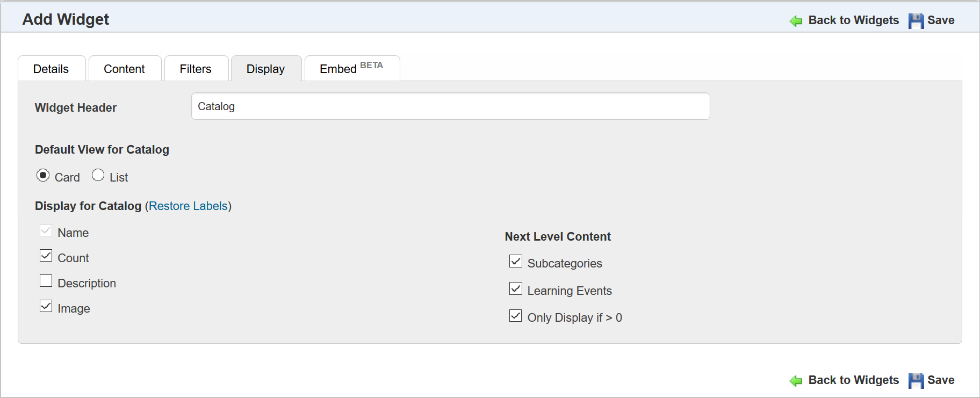Click the Widget Header text field
Viewport: 980px width, 398px height.
click(450, 106)
